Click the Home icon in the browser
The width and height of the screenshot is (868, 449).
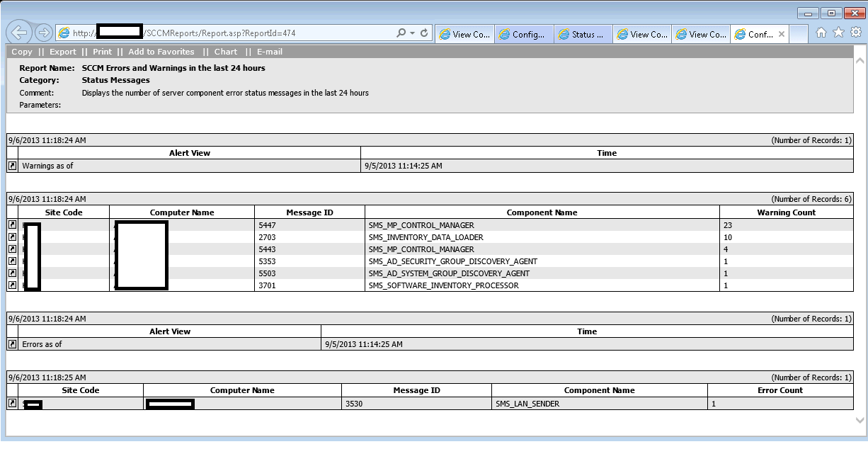coord(821,33)
